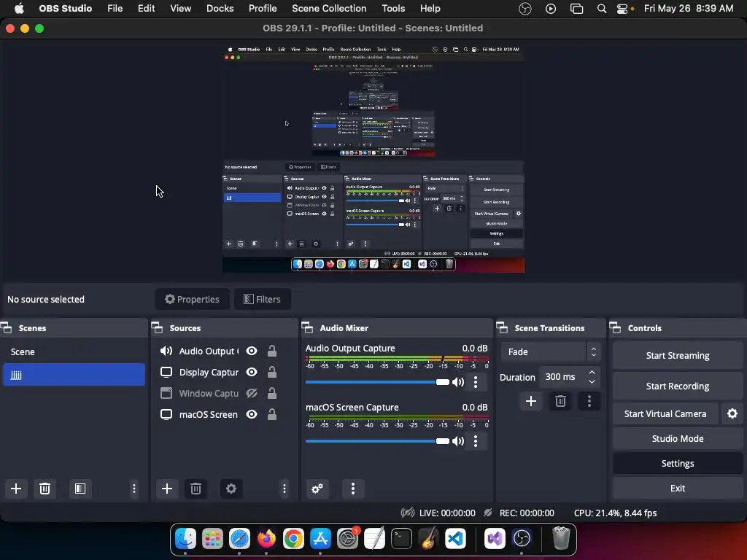
Task: Open the Profile menu
Action: pyautogui.click(x=263, y=9)
